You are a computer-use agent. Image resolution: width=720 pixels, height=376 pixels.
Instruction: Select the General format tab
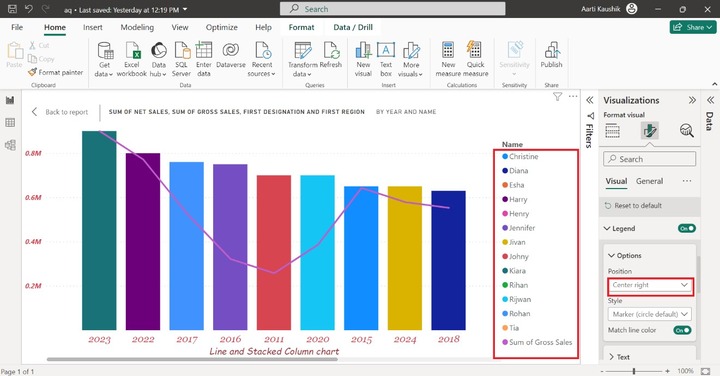pos(649,181)
